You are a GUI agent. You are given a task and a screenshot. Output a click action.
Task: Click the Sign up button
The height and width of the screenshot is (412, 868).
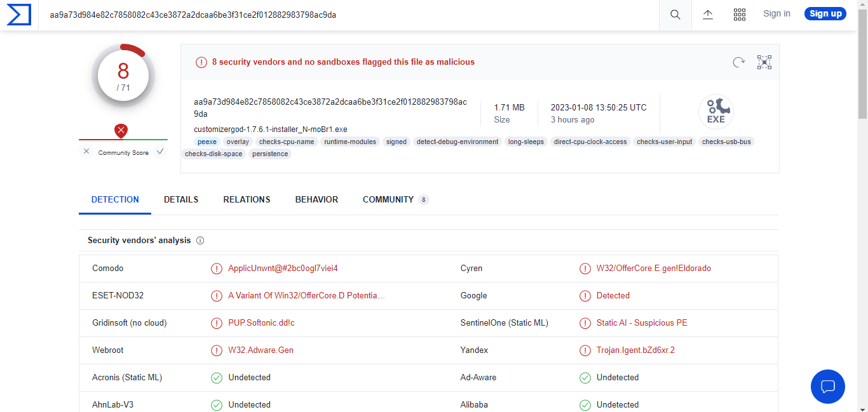825,13
